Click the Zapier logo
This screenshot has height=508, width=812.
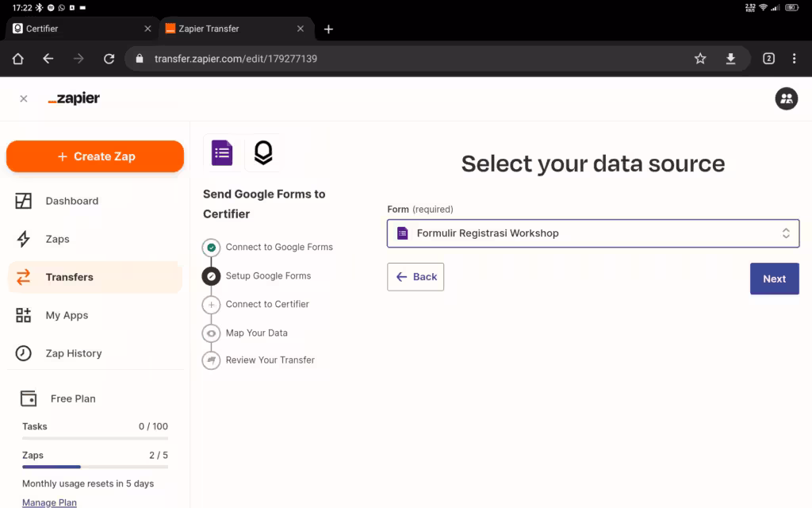click(x=74, y=98)
